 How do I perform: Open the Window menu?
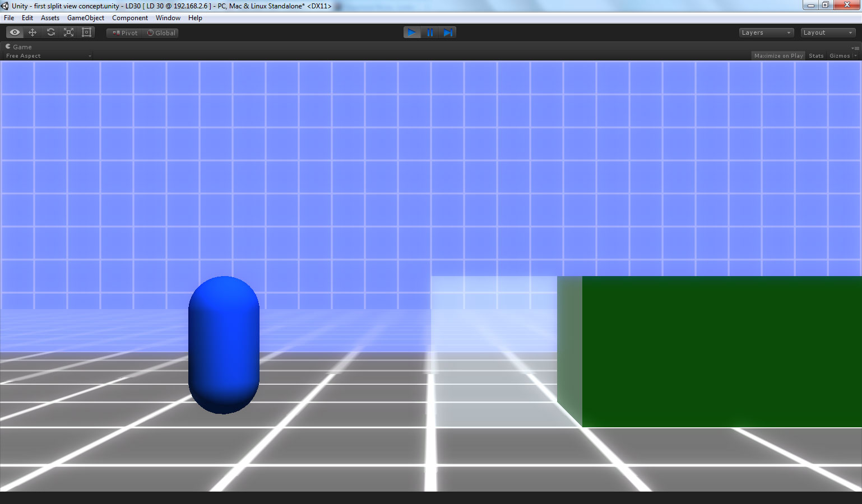(168, 18)
